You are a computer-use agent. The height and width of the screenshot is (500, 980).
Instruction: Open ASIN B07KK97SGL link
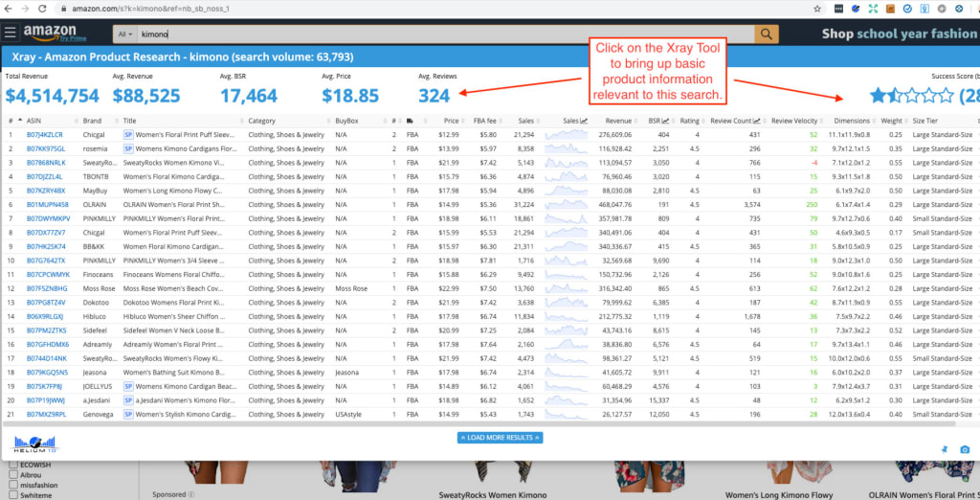[46, 148]
